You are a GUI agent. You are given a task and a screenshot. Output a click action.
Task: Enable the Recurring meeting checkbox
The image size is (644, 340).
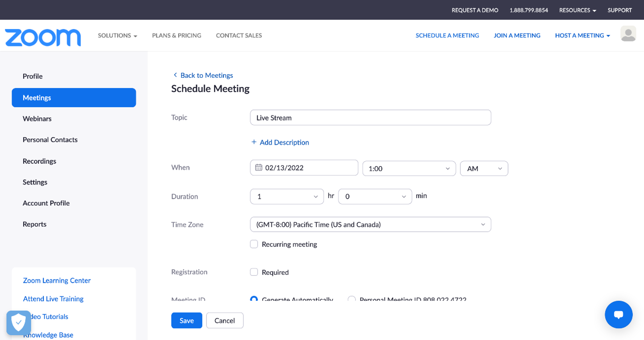click(x=254, y=244)
